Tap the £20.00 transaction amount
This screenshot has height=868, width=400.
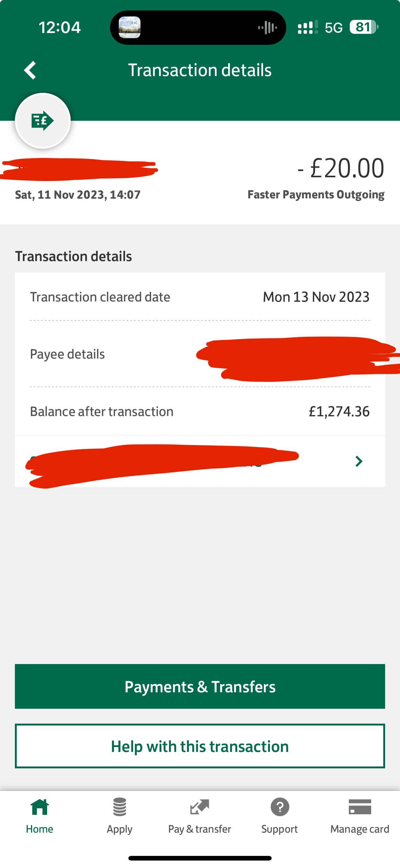(341, 168)
